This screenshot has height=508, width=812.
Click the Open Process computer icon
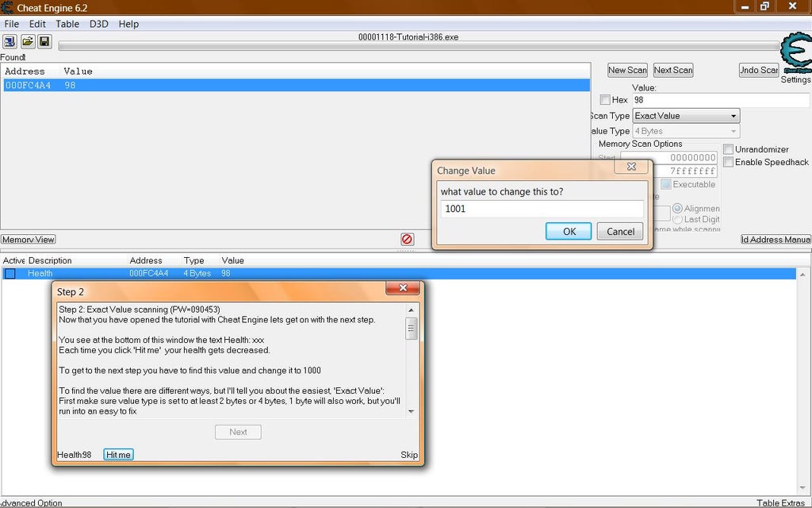(10, 41)
